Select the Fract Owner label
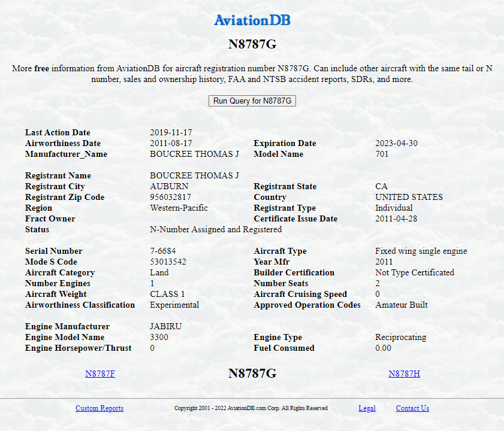The width and height of the screenshot is (504, 431). click(x=50, y=218)
